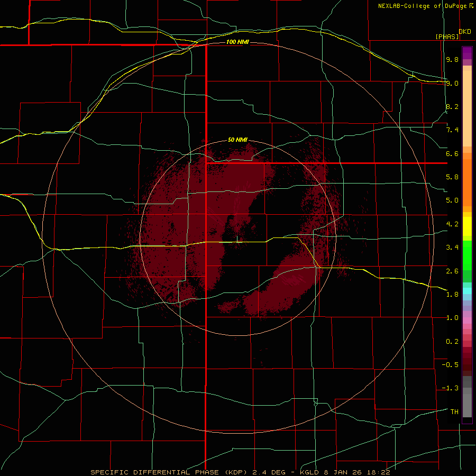Click the 9.0 value on color scale
The width and height of the screenshot is (476, 476).
(452, 83)
